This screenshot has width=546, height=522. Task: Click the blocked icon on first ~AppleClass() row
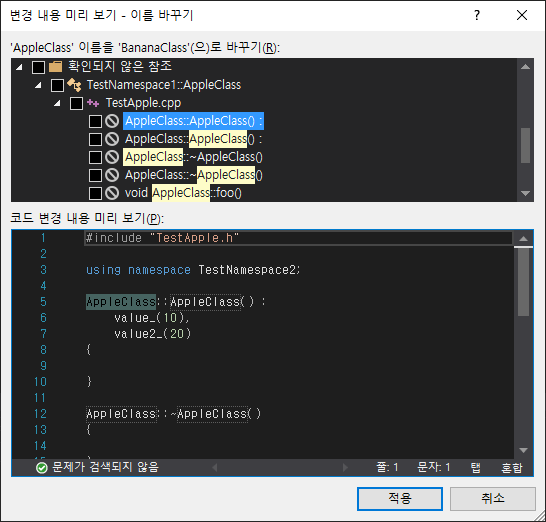[x=112, y=157]
